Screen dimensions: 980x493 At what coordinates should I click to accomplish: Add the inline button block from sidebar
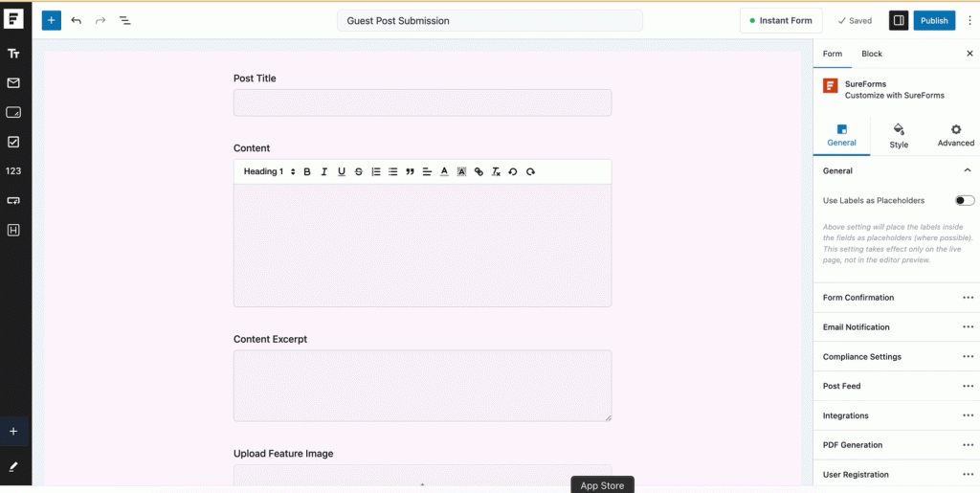point(13,201)
